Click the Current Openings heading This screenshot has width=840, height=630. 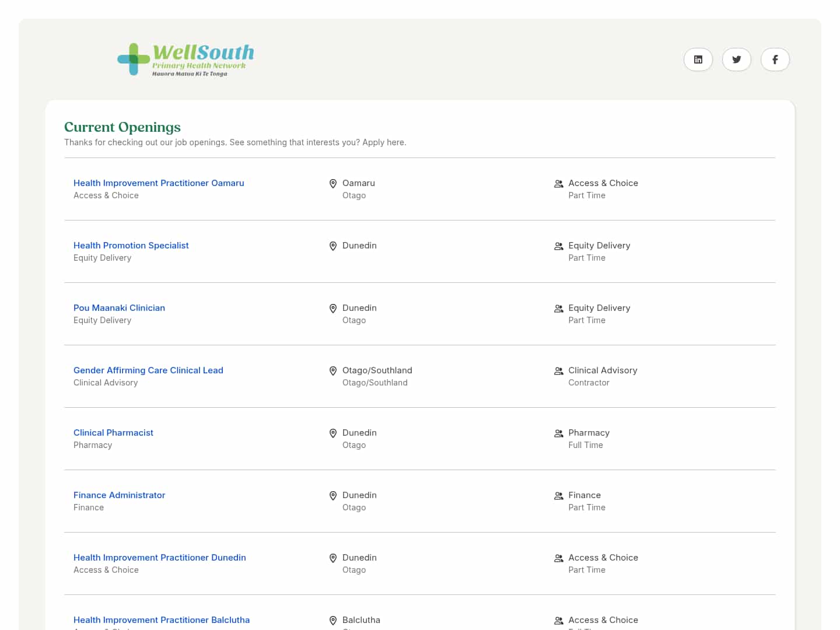click(122, 127)
